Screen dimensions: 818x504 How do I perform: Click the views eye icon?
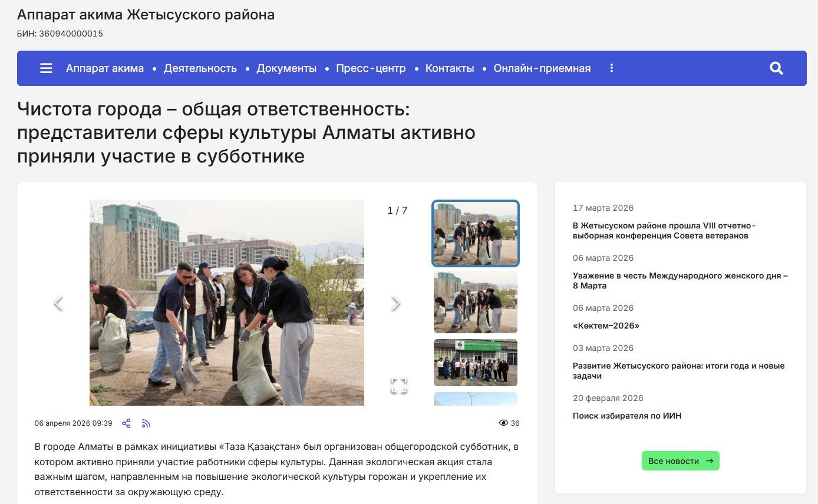coord(503,423)
